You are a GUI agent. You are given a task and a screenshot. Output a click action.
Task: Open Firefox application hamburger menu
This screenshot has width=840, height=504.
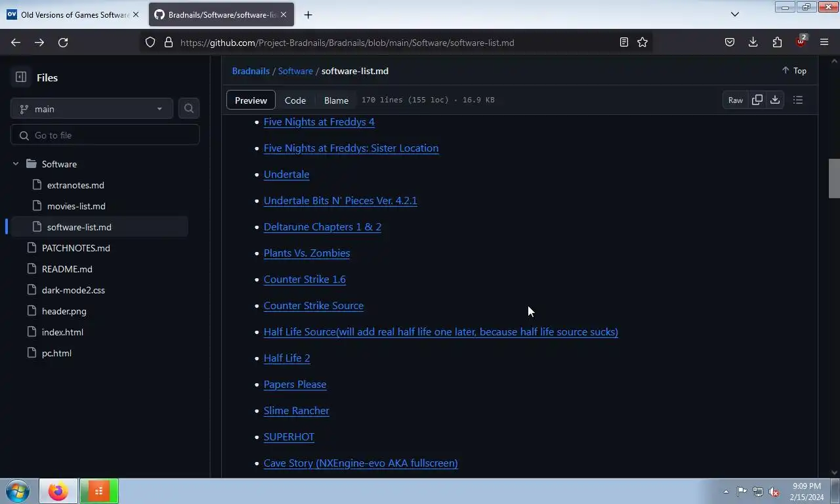(824, 42)
